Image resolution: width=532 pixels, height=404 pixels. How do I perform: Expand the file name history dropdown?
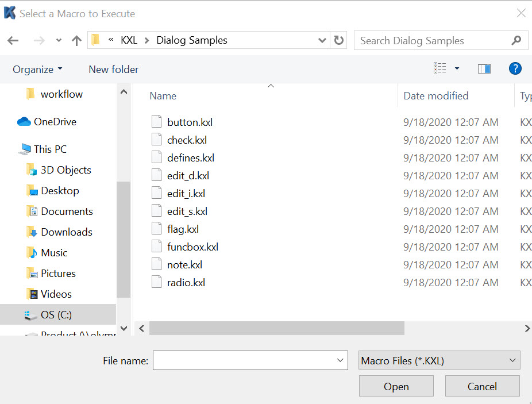click(x=340, y=360)
